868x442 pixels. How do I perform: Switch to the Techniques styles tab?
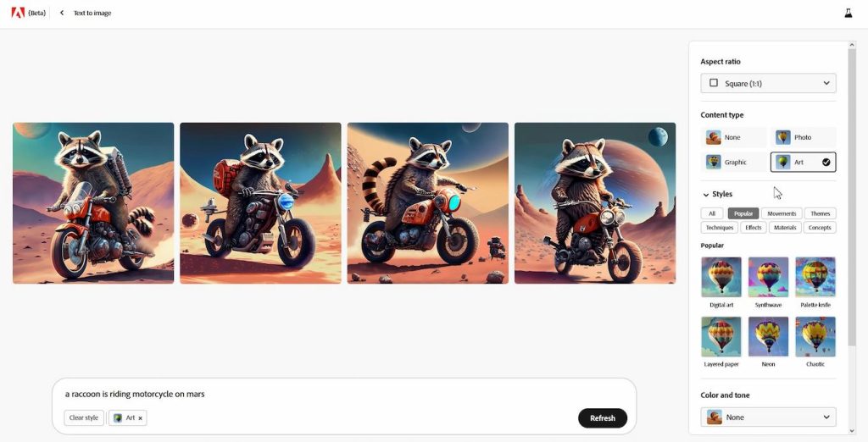(x=719, y=228)
